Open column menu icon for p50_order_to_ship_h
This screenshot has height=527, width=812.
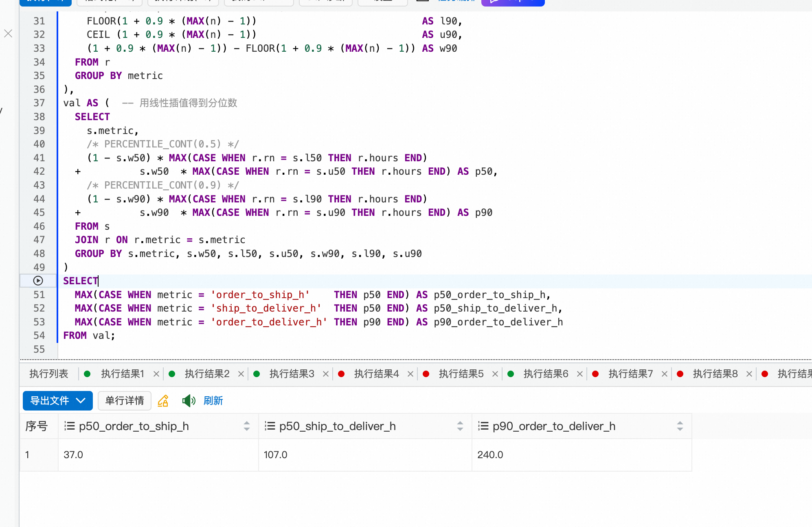pyautogui.click(x=70, y=426)
